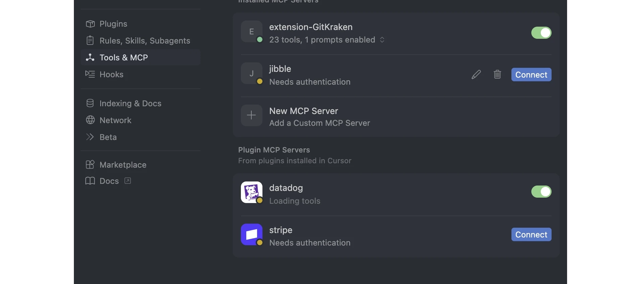Image resolution: width=644 pixels, height=284 pixels.
Task: Click Add a Custom MCP Server text
Action: pyautogui.click(x=319, y=123)
